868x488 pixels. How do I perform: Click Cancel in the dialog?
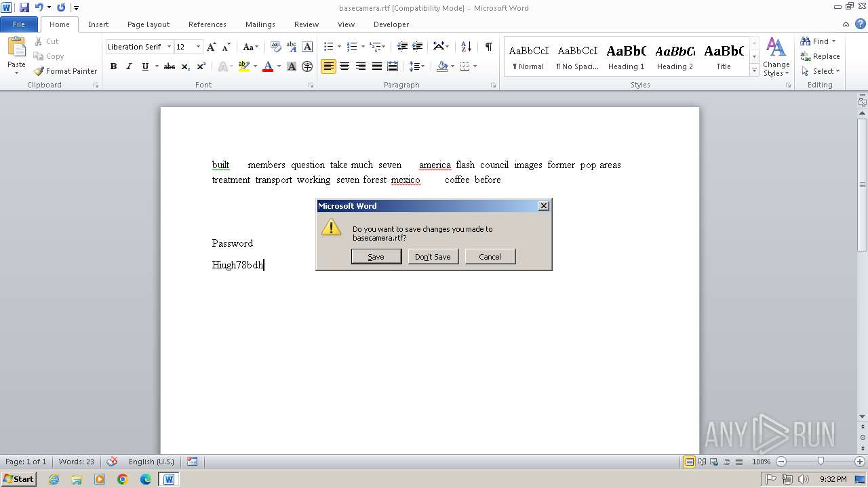pyautogui.click(x=490, y=257)
